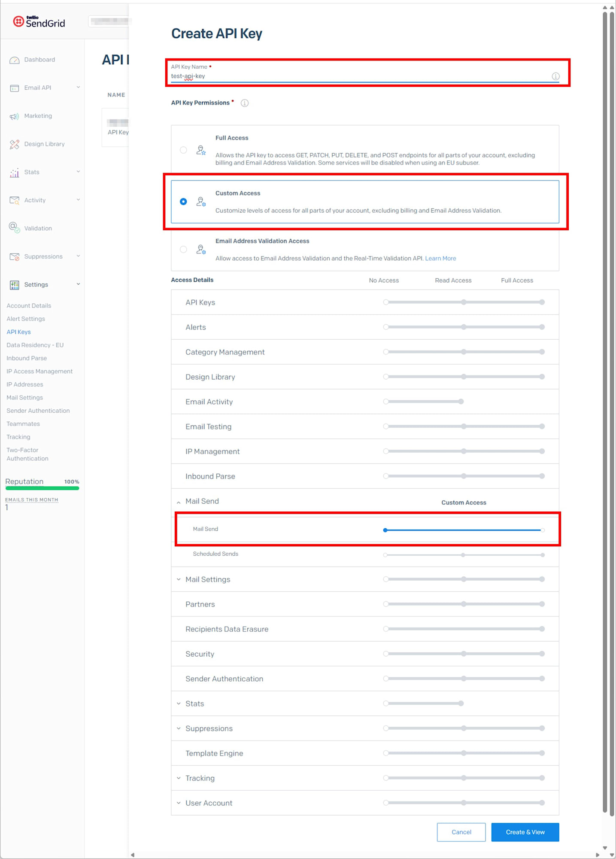Click the Email Address Validation Access user icon
Image resolution: width=616 pixels, height=859 pixels.
[201, 250]
